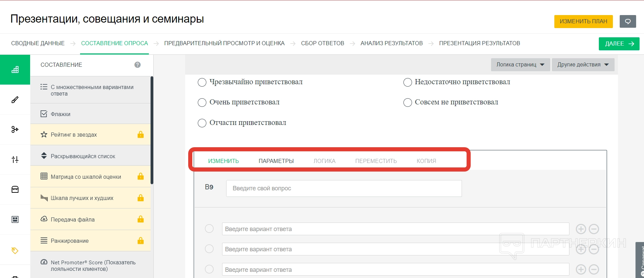Open the paintbrush design sidebar icon
The height and width of the screenshot is (278, 644).
pyautogui.click(x=15, y=100)
